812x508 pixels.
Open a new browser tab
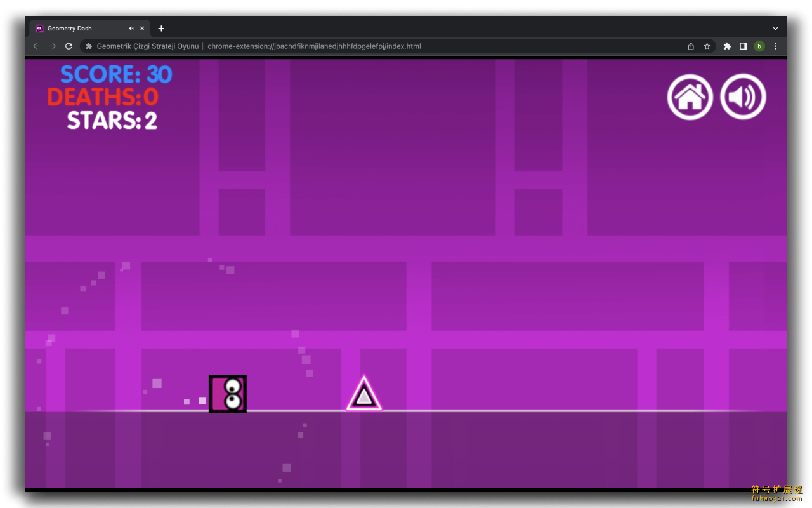coord(161,29)
